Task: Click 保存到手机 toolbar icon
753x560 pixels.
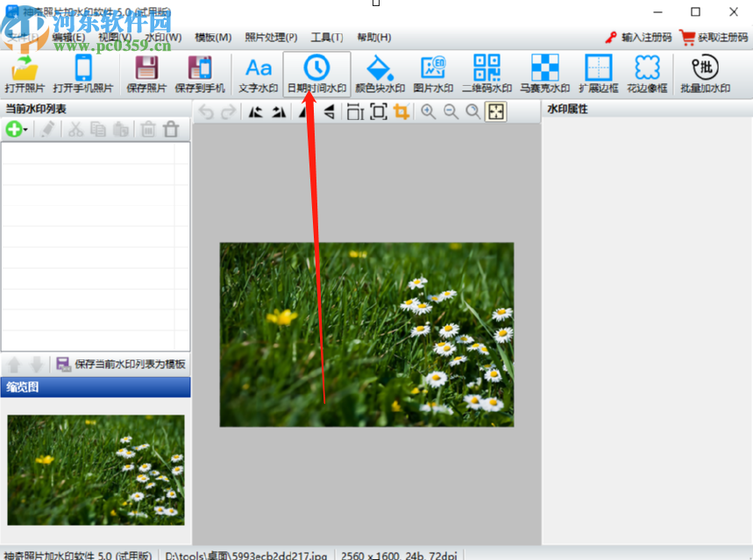Action: point(200,74)
